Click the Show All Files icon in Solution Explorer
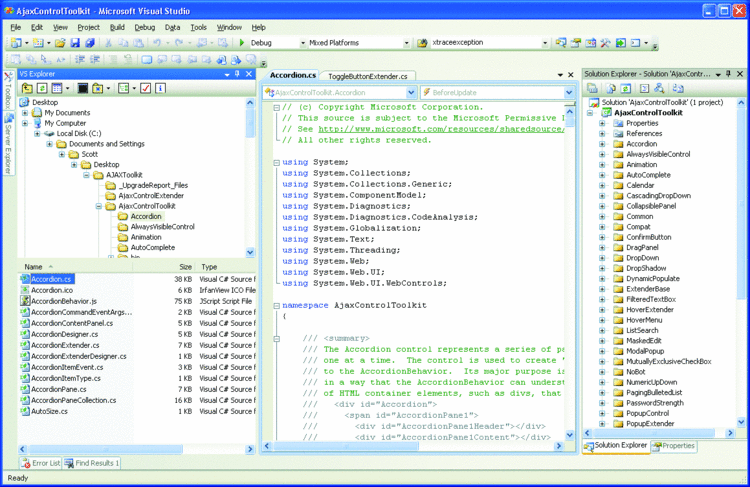The height and width of the screenshot is (487, 750). 611,89
